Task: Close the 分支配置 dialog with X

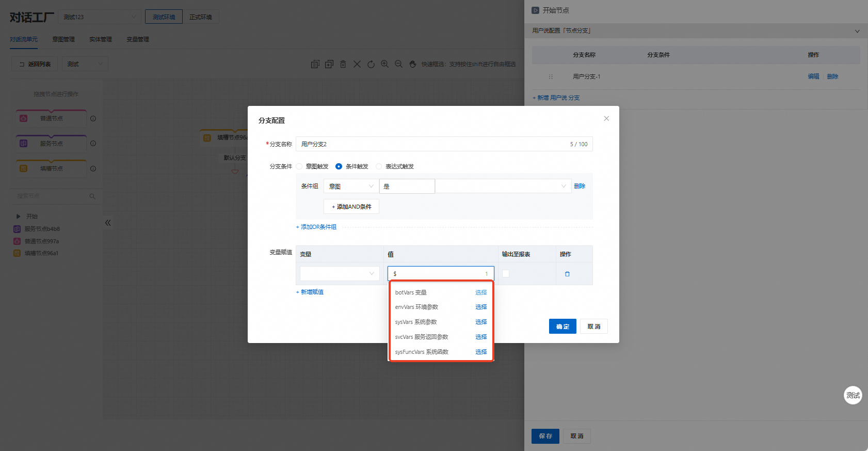Action: click(x=606, y=118)
